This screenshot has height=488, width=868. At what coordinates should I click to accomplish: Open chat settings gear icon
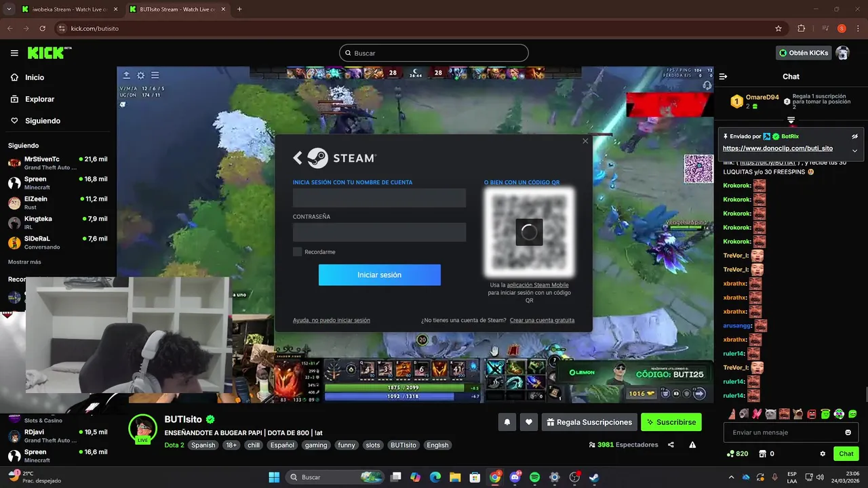tap(823, 453)
